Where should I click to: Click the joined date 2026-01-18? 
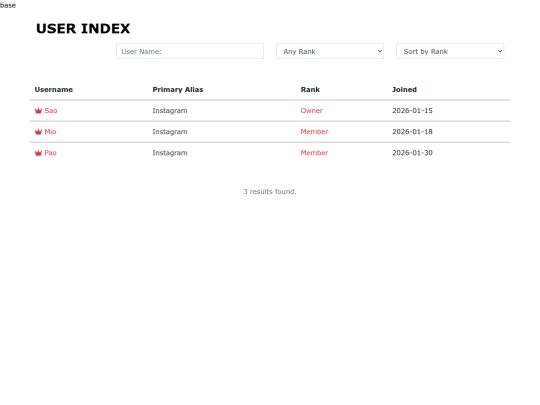412,132
